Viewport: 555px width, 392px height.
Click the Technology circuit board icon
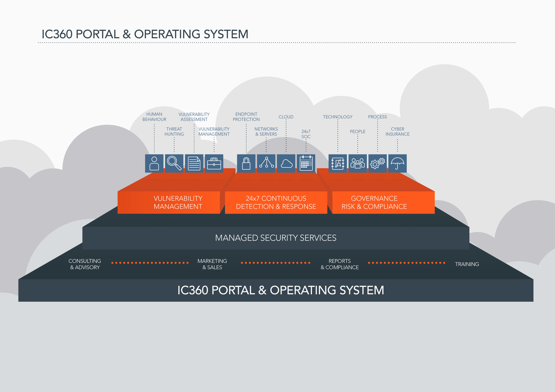click(338, 163)
